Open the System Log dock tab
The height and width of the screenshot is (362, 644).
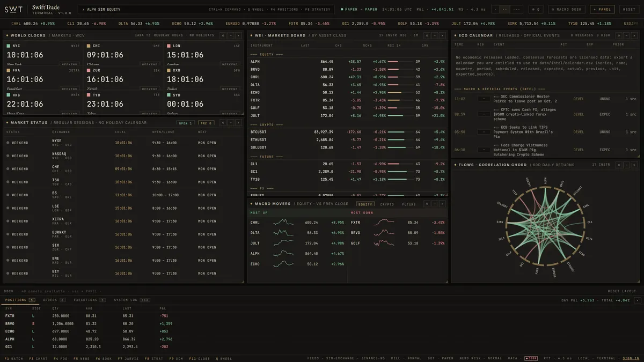tap(132, 300)
